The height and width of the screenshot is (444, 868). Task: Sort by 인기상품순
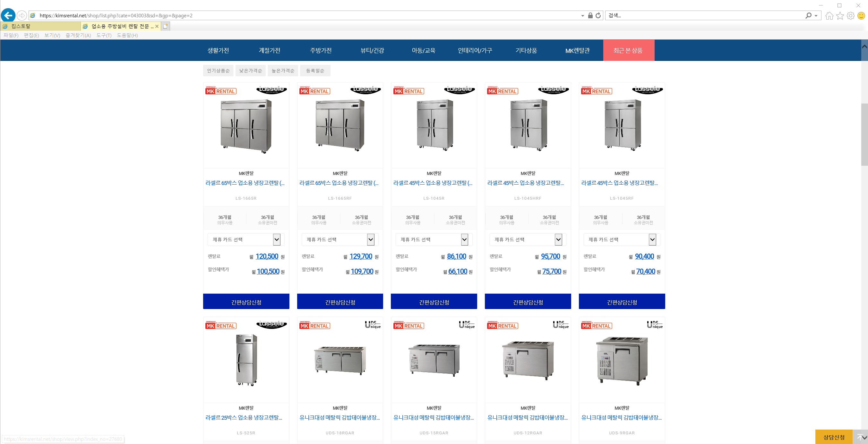pyautogui.click(x=218, y=71)
